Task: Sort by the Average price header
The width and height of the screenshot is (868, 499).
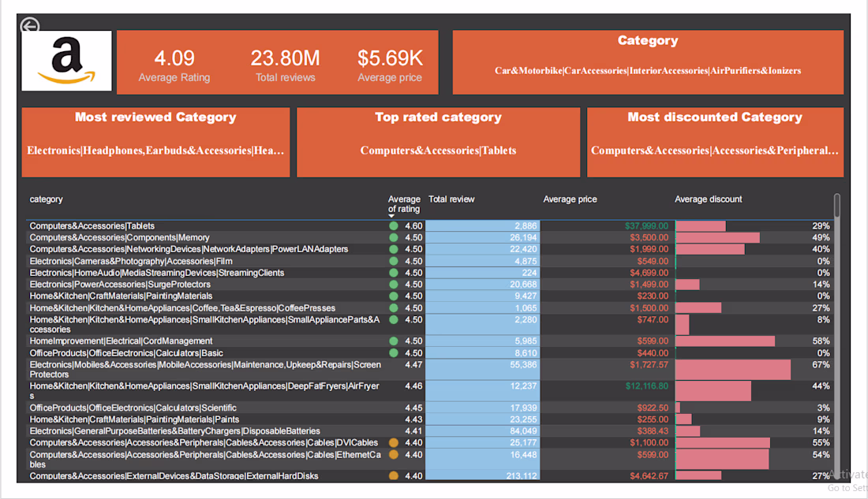Action: pyautogui.click(x=570, y=199)
